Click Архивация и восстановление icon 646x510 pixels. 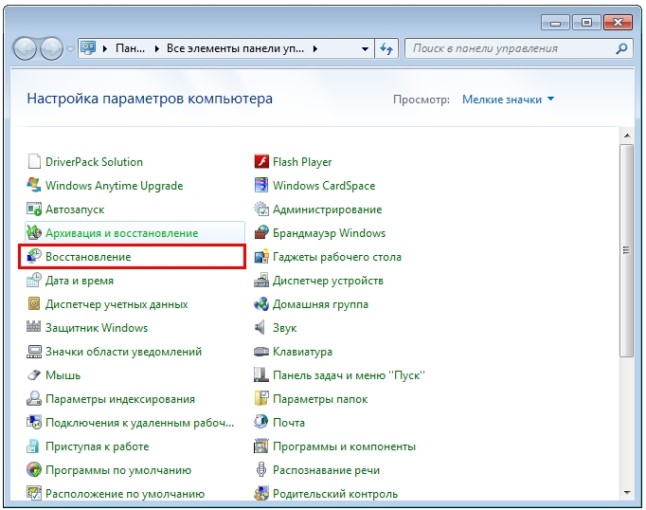tap(34, 233)
